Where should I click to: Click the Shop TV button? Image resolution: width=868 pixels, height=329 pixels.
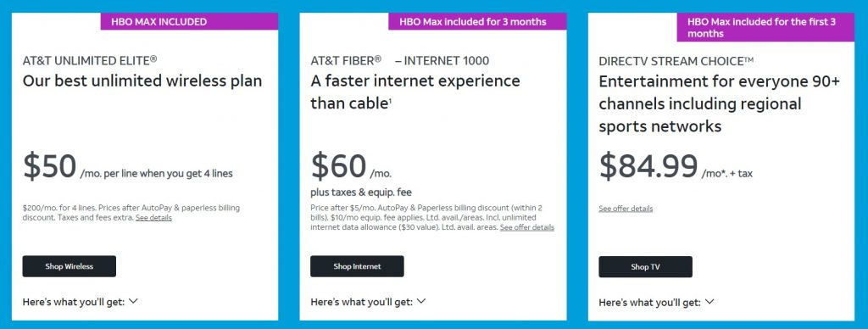645,267
